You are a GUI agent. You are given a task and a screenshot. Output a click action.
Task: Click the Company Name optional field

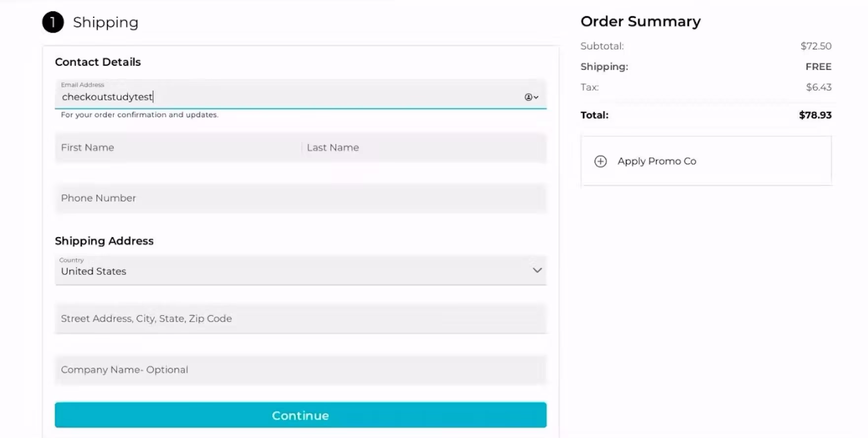300,370
